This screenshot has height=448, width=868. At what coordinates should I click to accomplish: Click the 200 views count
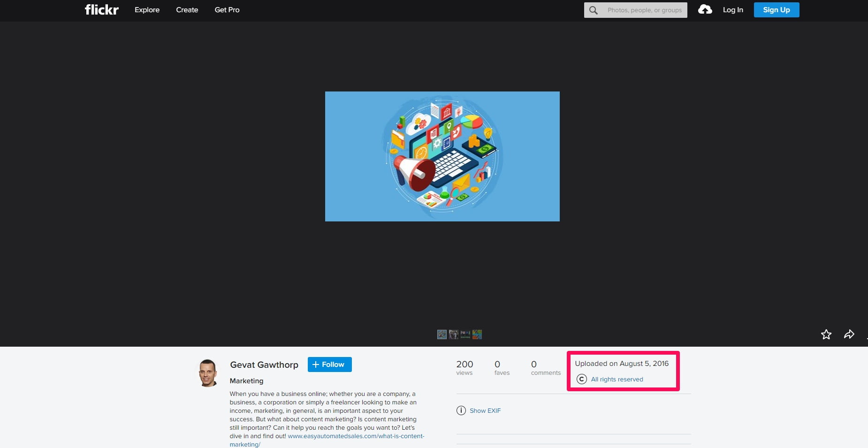pos(464,367)
